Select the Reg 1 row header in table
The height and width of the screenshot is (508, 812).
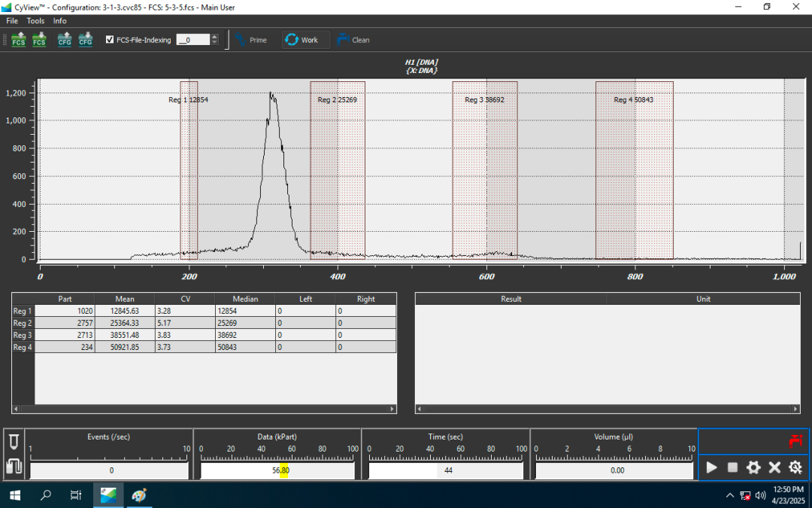pos(23,311)
